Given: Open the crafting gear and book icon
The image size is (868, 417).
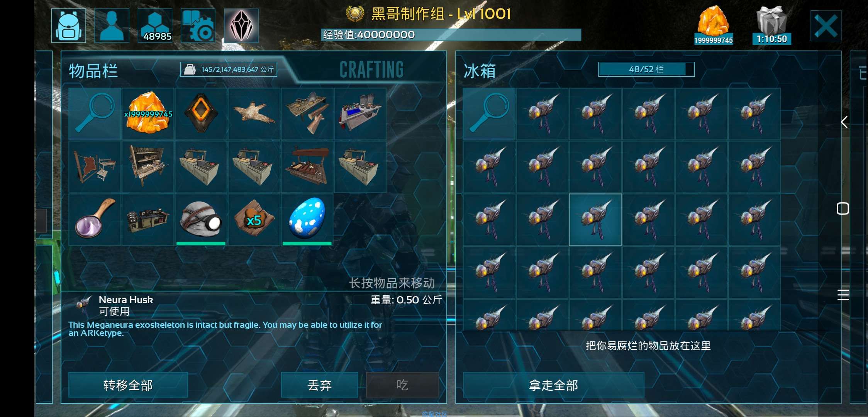Looking at the screenshot, I should pyautogui.click(x=198, y=25).
